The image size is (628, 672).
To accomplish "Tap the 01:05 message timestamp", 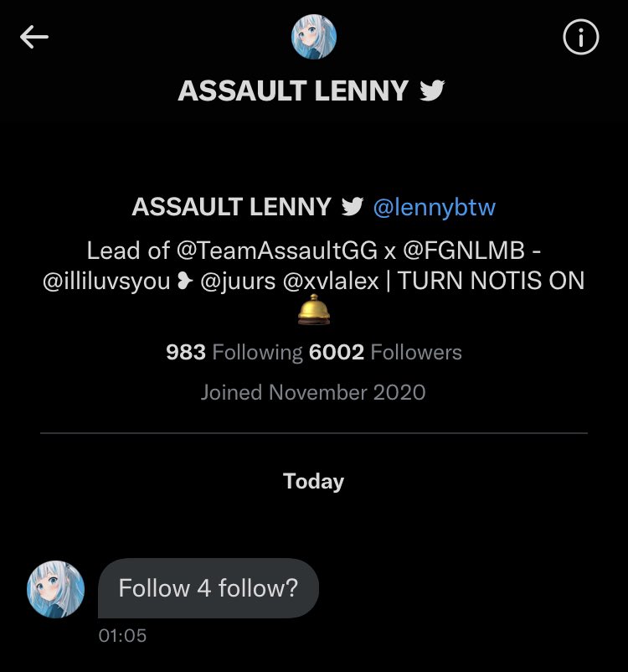I will coord(122,636).
